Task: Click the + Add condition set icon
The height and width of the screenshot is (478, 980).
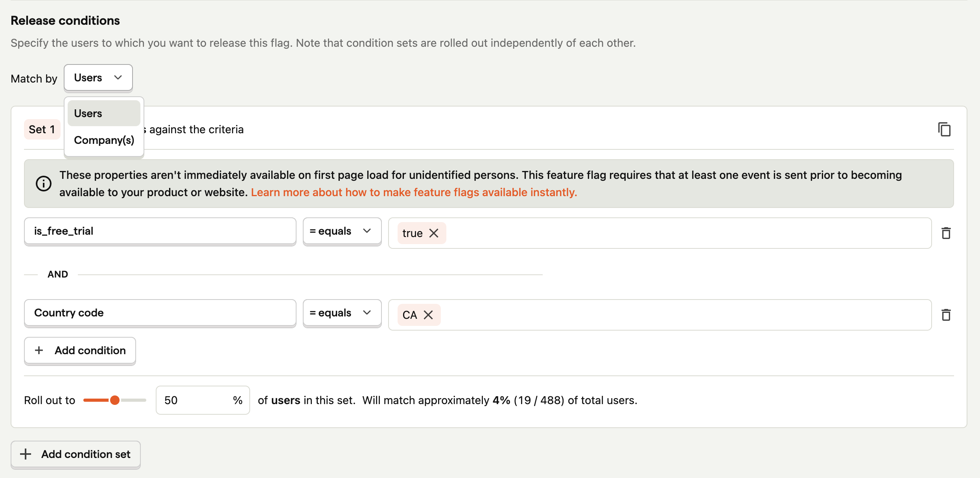Action: tap(75, 454)
